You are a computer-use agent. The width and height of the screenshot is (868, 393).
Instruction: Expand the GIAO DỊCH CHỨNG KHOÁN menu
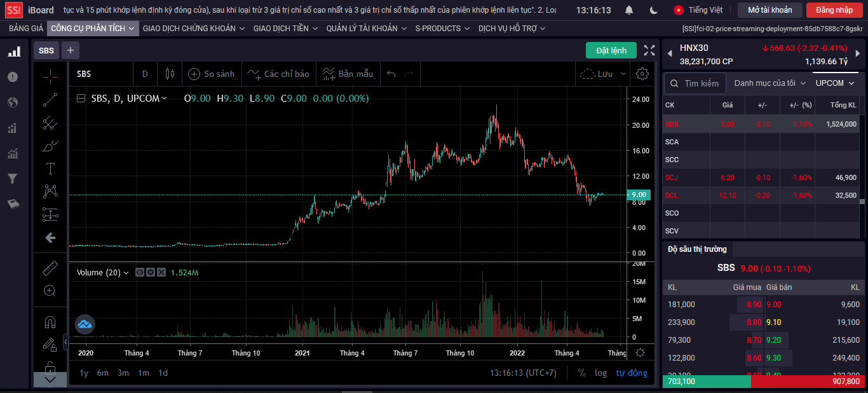(194, 28)
